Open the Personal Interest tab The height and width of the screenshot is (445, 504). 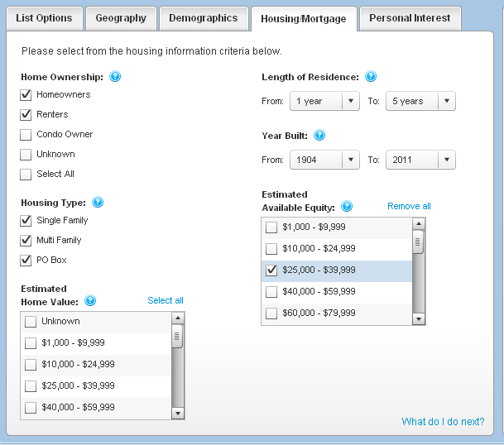410,18
